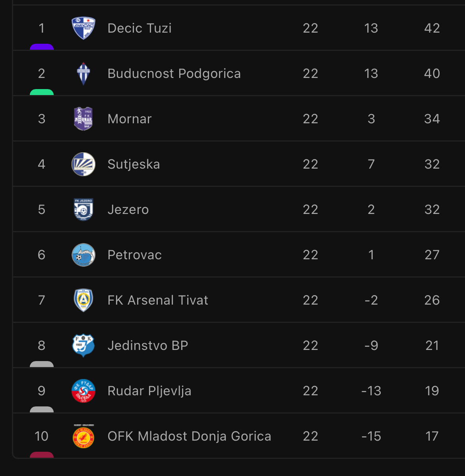Select Sutjeska's 32 points value
Image resolution: width=465 pixels, height=476 pixels.
[432, 164]
